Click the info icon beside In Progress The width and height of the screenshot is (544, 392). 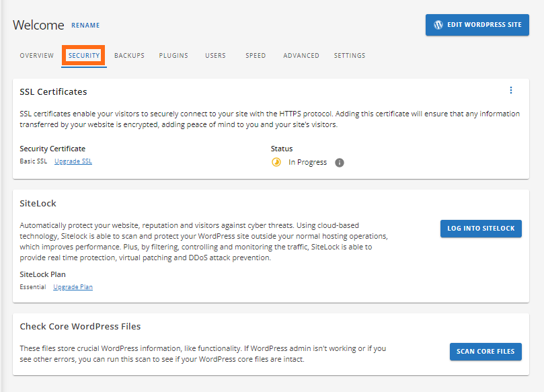click(340, 162)
